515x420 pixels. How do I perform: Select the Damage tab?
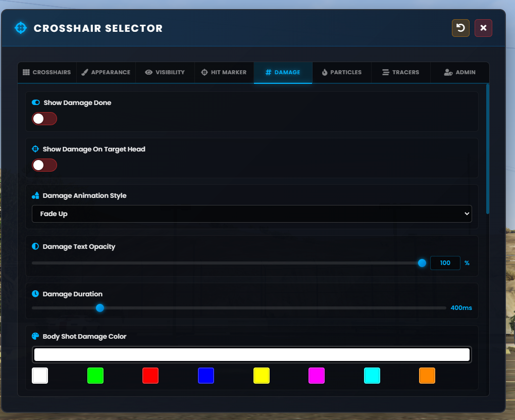click(283, 72)
